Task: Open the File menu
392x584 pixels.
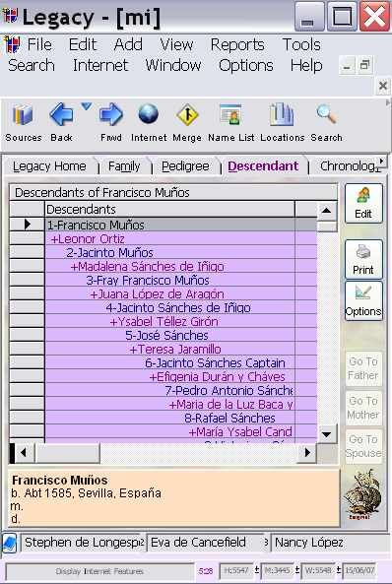Action: tap(39, 44)
